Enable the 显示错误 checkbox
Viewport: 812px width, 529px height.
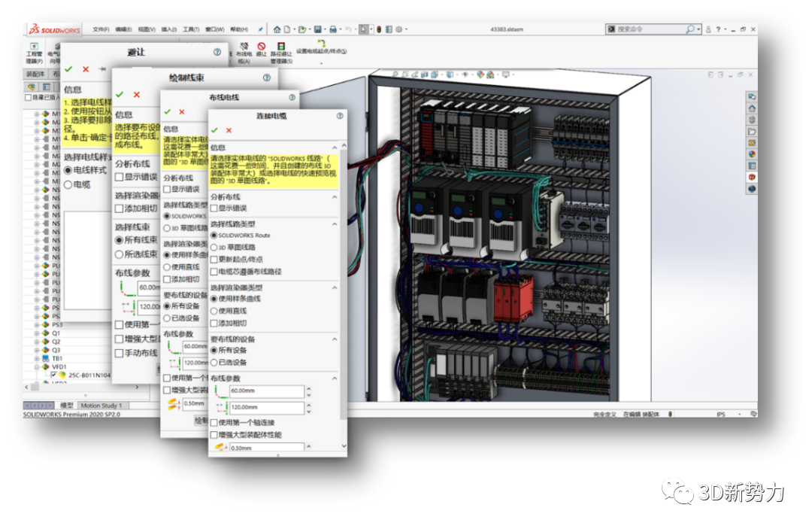click(x=213, y=208)
